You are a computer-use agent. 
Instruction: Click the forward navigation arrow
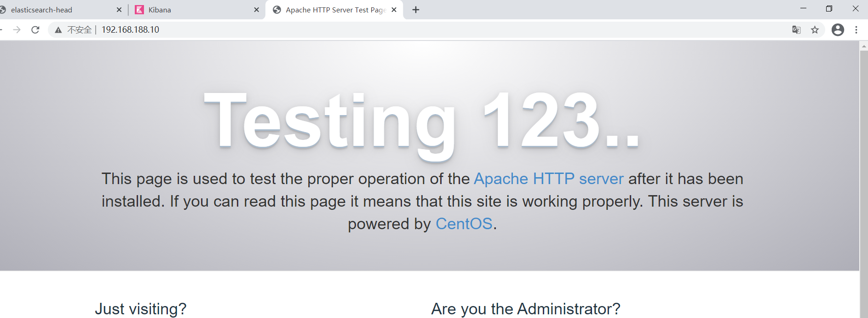(17, 30)
